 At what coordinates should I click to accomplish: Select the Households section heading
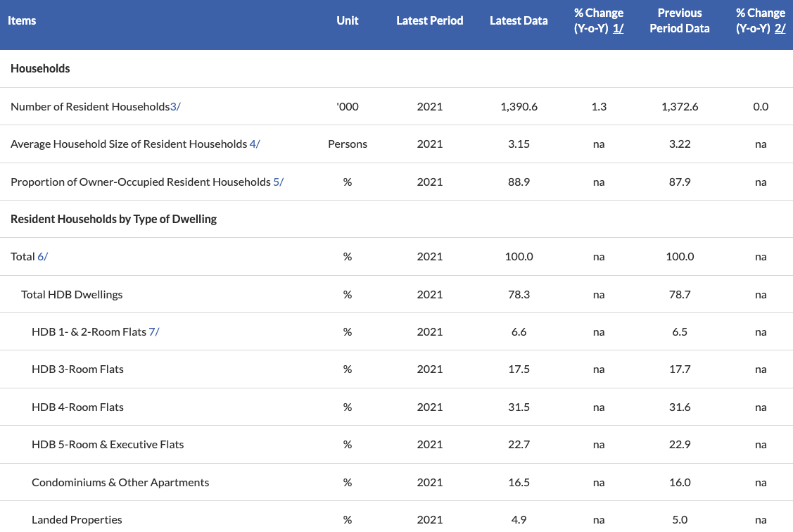[x=41, y=69]
